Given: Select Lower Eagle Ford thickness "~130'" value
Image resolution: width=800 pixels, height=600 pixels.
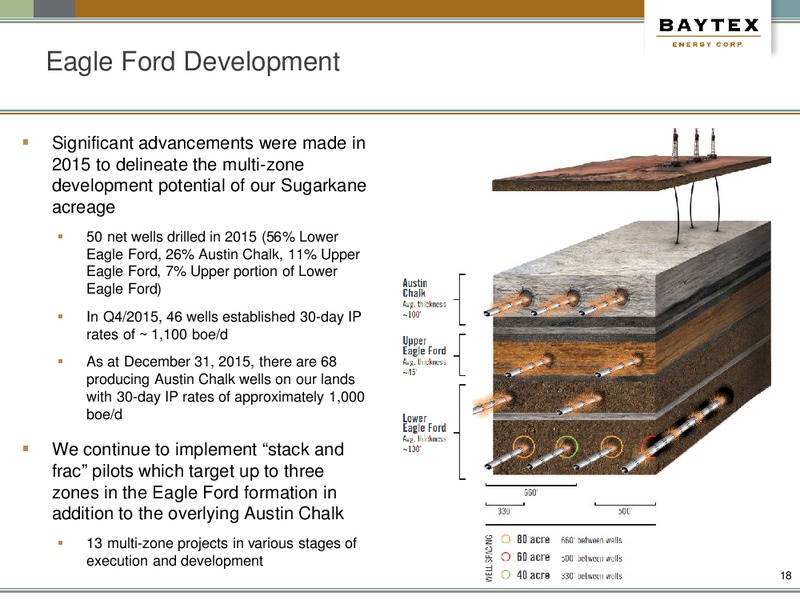Looking at the screenshot, I should click(412, 449).
